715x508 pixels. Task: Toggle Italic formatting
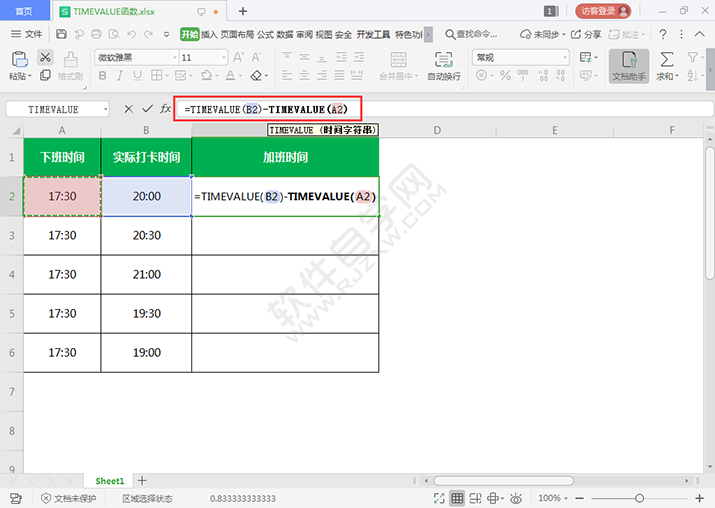point(119,76)
